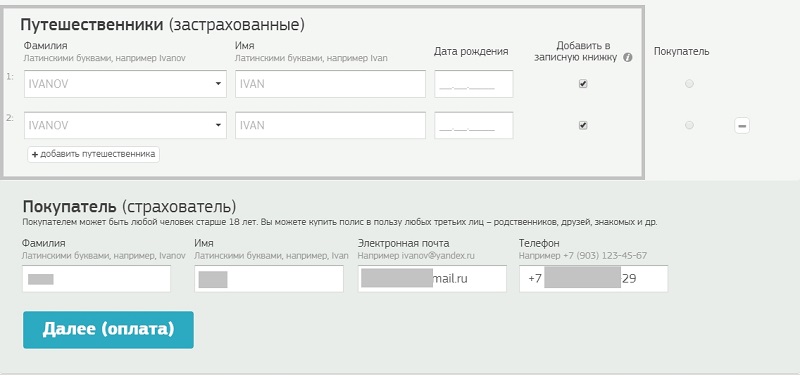Click the info icon next to записную книжку
The image size is (800, 376).
pyautogui.click(x=628, y=58)
